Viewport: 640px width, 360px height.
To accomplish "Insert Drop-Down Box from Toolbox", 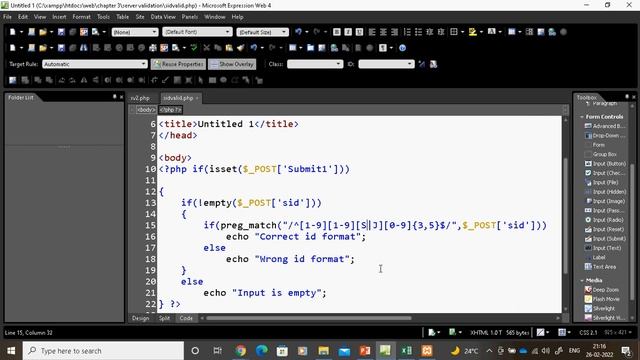I will tap(605, 136).
